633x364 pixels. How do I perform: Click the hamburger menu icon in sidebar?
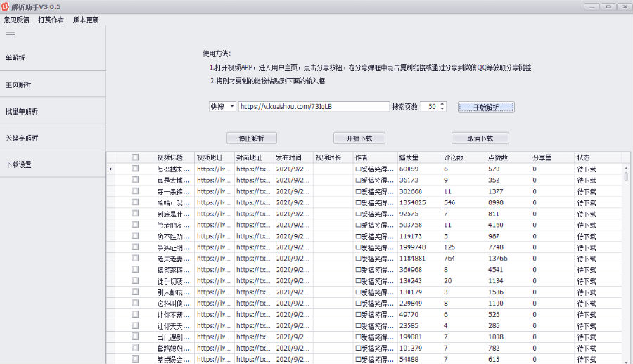coord(10,35)
